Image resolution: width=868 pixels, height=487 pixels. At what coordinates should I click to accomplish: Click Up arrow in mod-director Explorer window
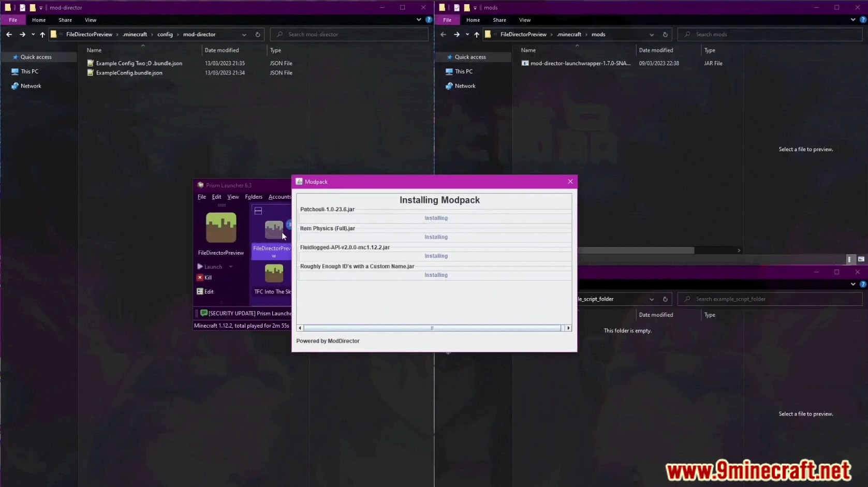click(42, 35)
